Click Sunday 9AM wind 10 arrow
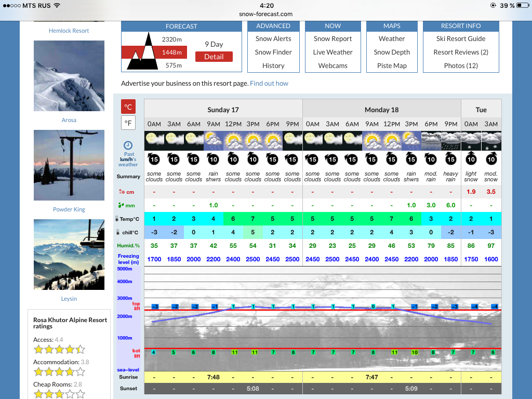Image resolution: width=532 pixels, height=399 pixels. [214, 159]
